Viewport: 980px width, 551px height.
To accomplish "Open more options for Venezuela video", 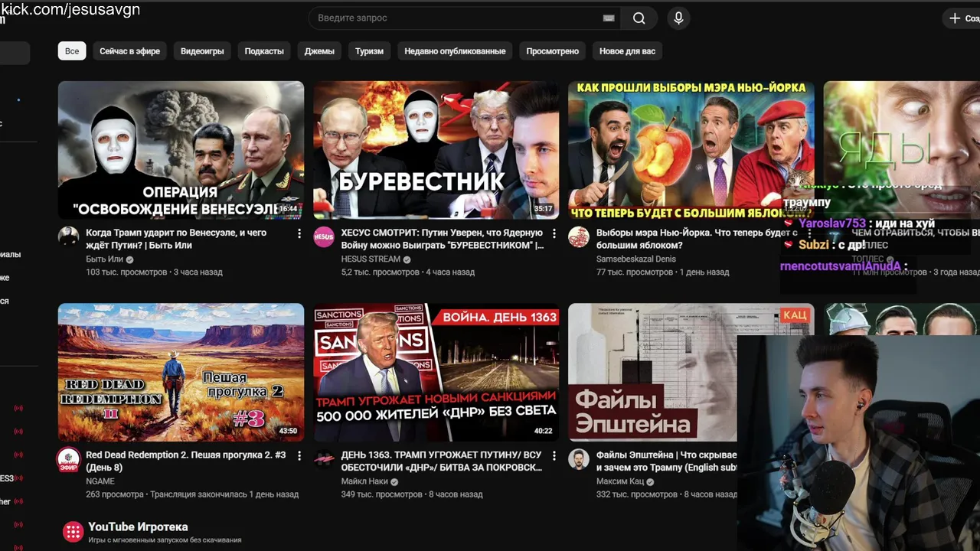I will point(299,233).
